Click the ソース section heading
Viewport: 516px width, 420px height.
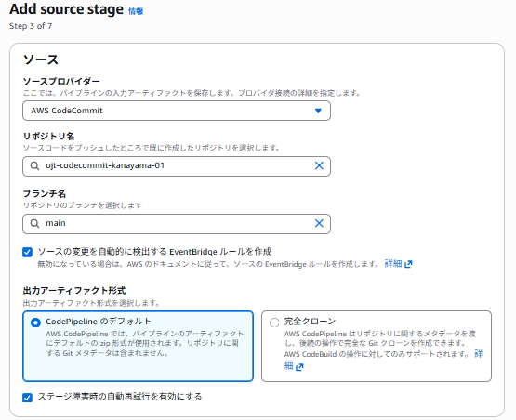41,59
